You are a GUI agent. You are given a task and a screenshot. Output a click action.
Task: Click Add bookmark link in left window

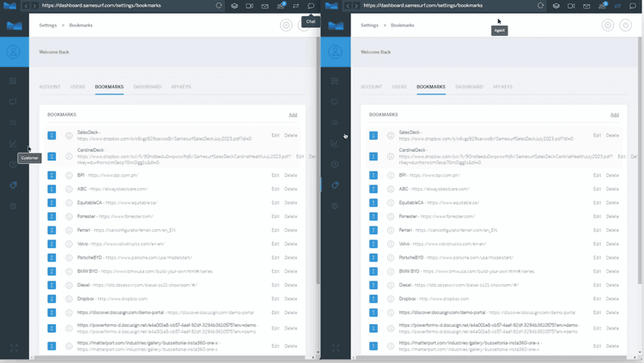pos(293,114)
